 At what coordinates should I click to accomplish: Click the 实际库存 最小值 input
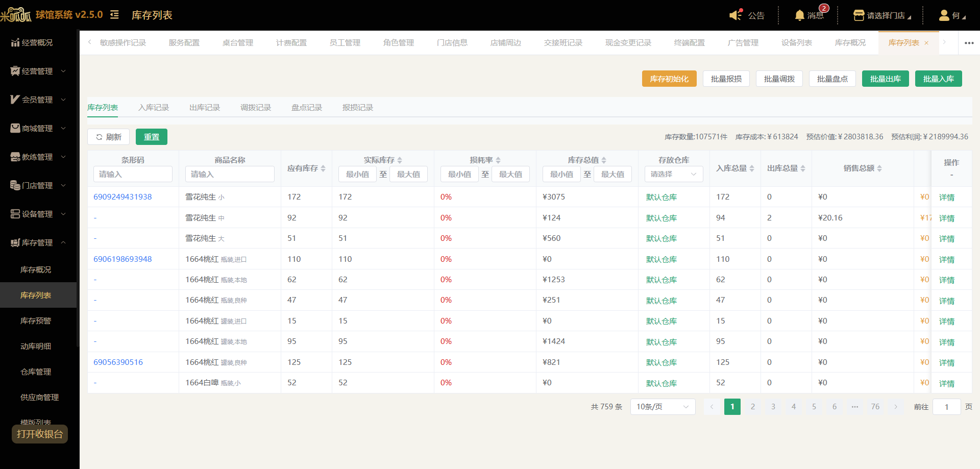pos(357,174)
